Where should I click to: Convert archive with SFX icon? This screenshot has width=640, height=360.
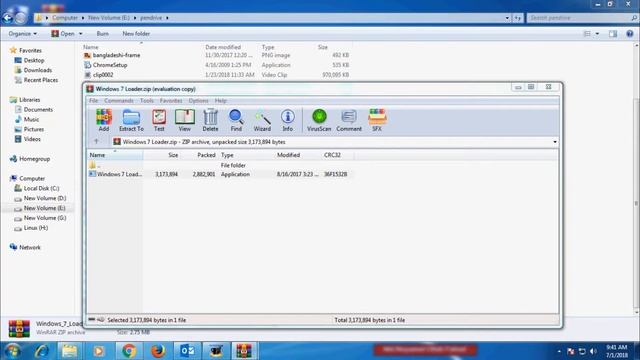377,120
